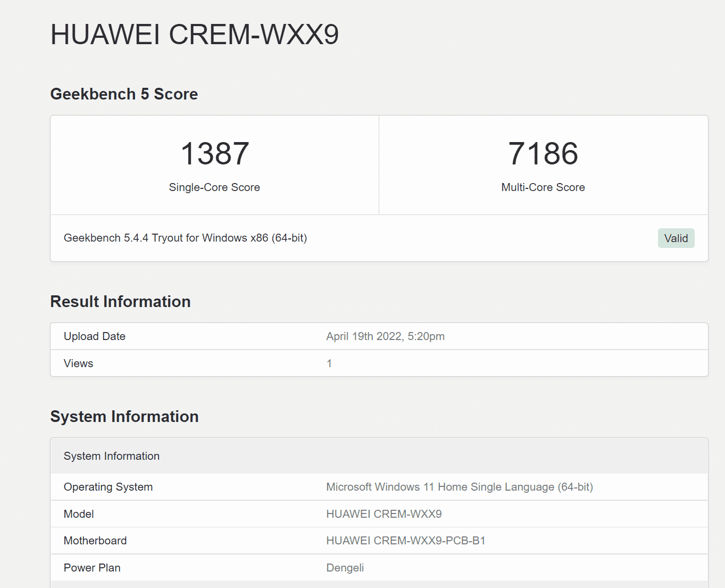Click the 1387 single-core score number
725x588 pixels.
[214, 153]
